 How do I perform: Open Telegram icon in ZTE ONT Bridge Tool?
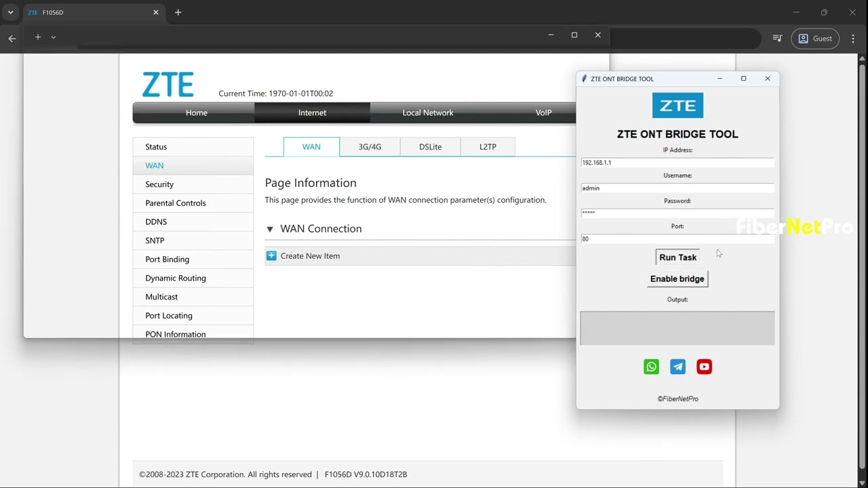point(677,367)
